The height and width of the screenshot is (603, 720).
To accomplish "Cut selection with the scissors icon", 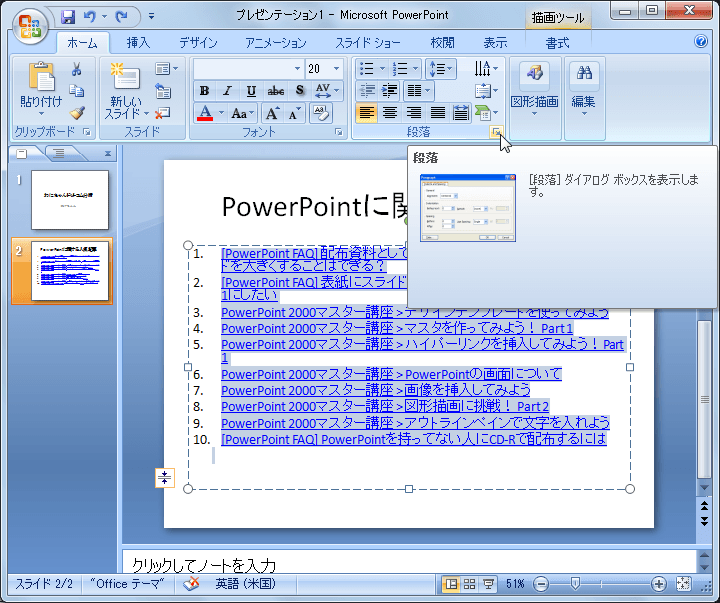I will [77, 69].
